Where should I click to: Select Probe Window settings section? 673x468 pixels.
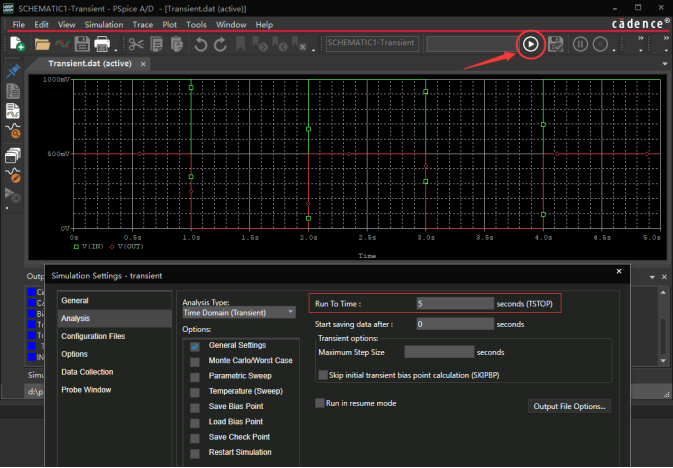(114, 390)
